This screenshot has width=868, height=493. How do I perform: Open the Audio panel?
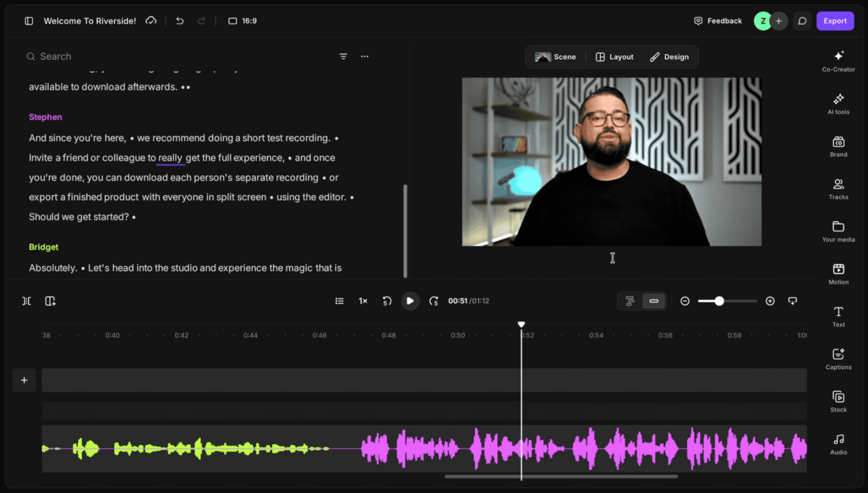coord(838,444)
